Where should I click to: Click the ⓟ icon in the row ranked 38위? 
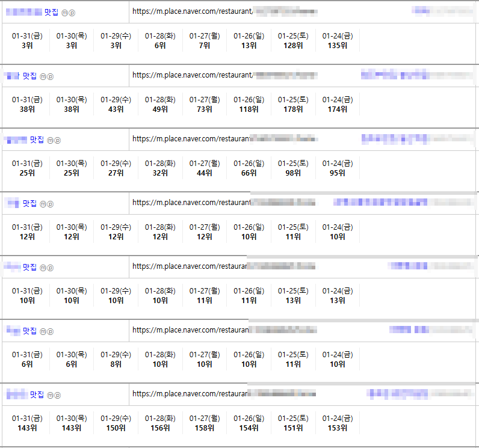pyautogui.click(x=51, y=76)
